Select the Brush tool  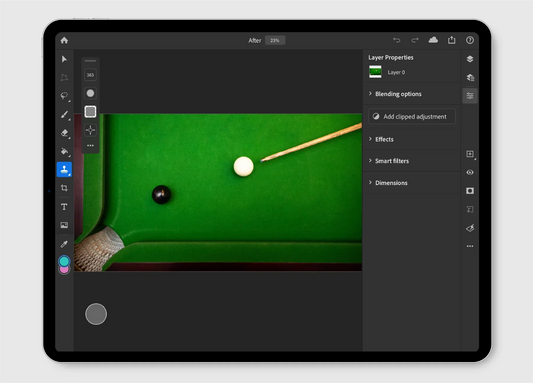click(64, 114)
